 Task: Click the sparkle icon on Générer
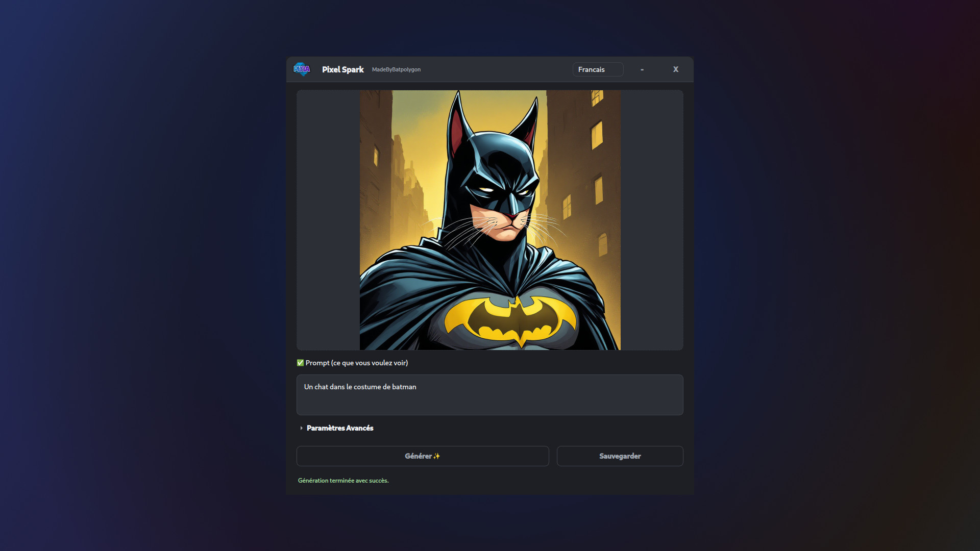pos(436,456)
